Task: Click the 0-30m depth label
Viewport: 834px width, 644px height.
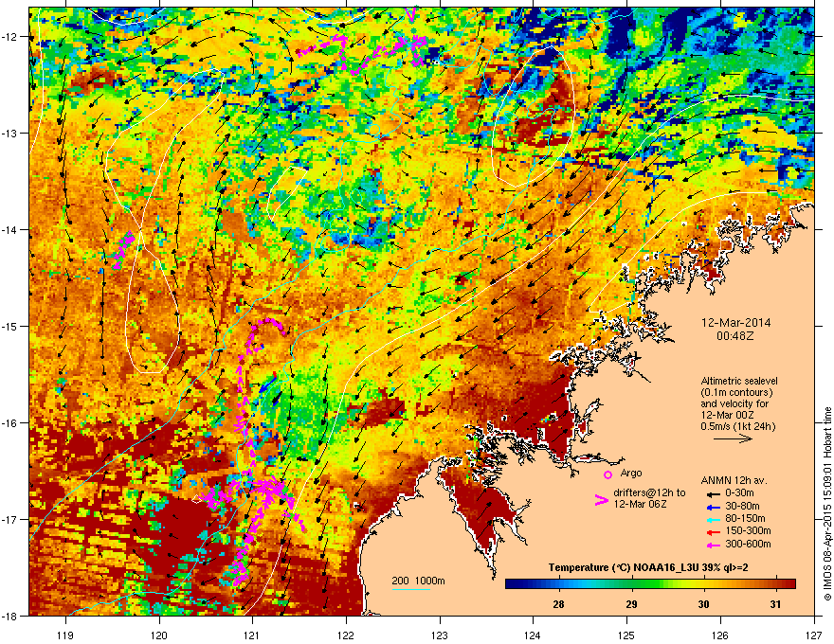Action: [x=740, y=493]
